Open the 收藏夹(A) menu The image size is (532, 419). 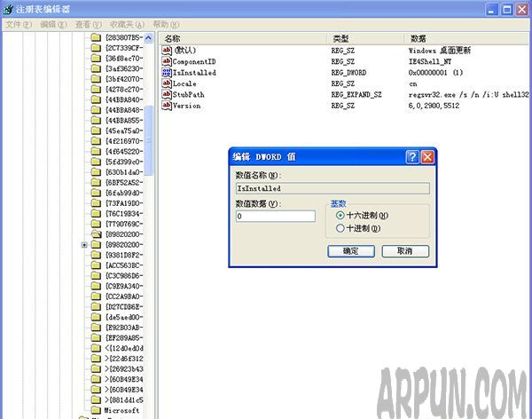click(128, 25)
